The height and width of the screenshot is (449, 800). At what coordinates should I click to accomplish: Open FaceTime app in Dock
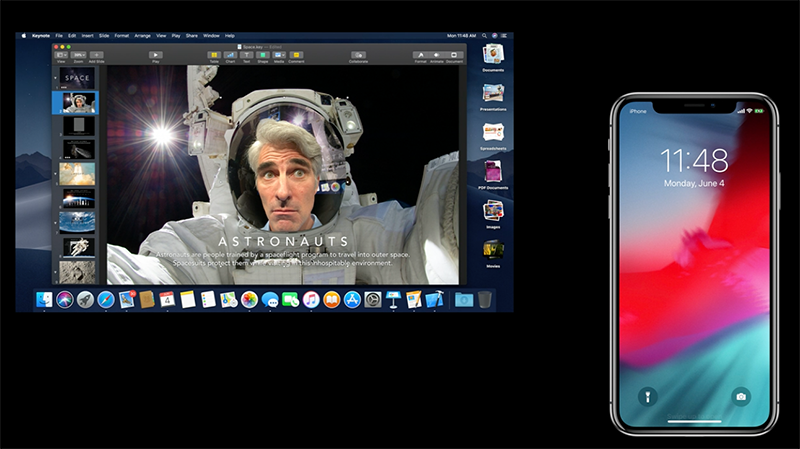[x=290, y=300]
